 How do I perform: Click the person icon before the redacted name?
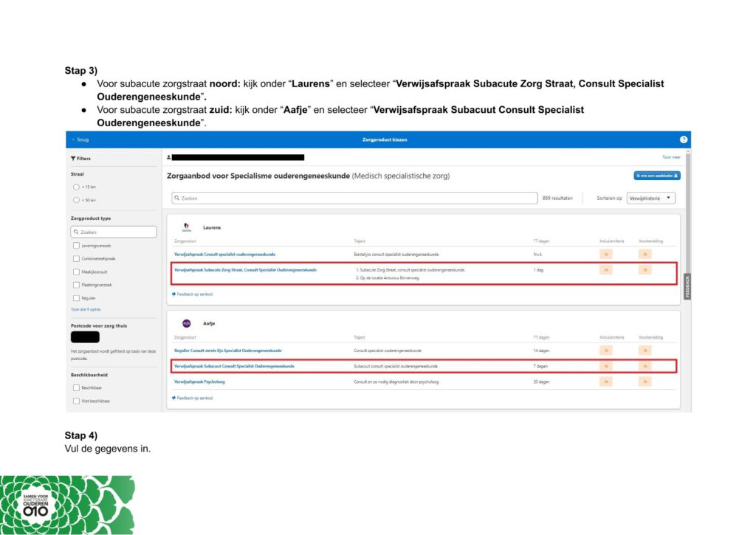169,157
